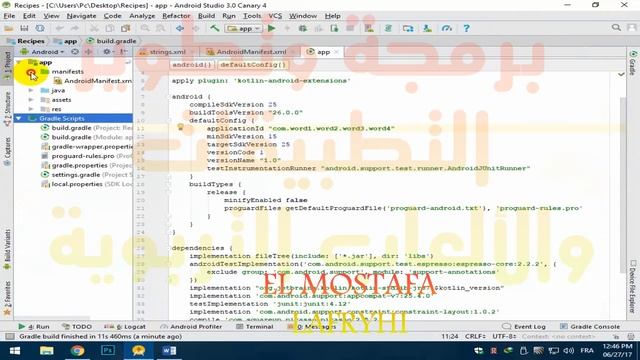Open the Terminal tool window
The width and height of the screenshot is (640, 360).
coord(255,327)
